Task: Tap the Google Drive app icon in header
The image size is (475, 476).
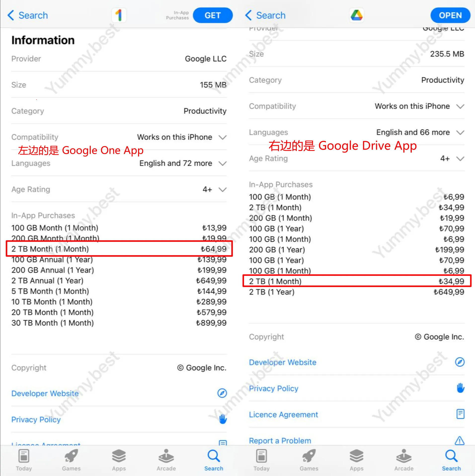Action: point(356,15)
